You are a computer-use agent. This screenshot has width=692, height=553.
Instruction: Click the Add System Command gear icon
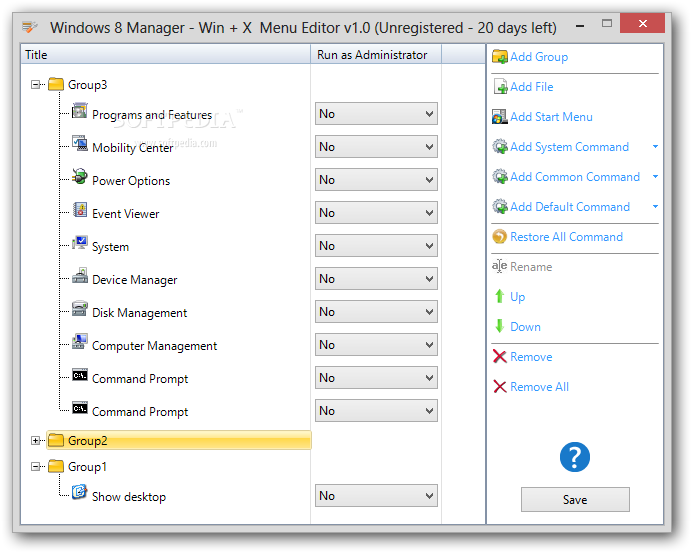[500, 147]
